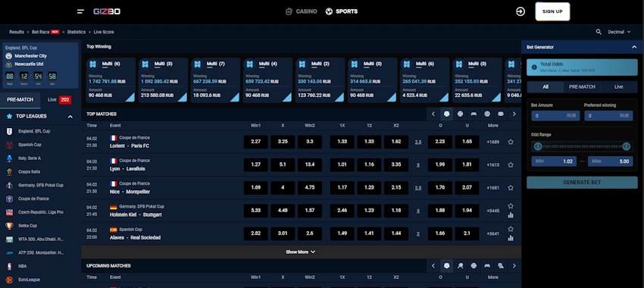Go to next sports in Upcoming Matches

[x=514, y=266]
